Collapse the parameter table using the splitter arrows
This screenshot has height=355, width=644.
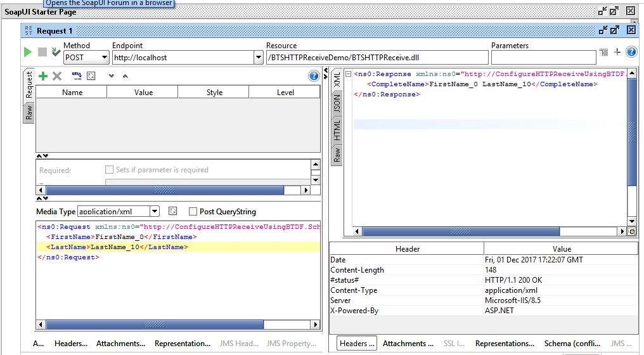42,156
